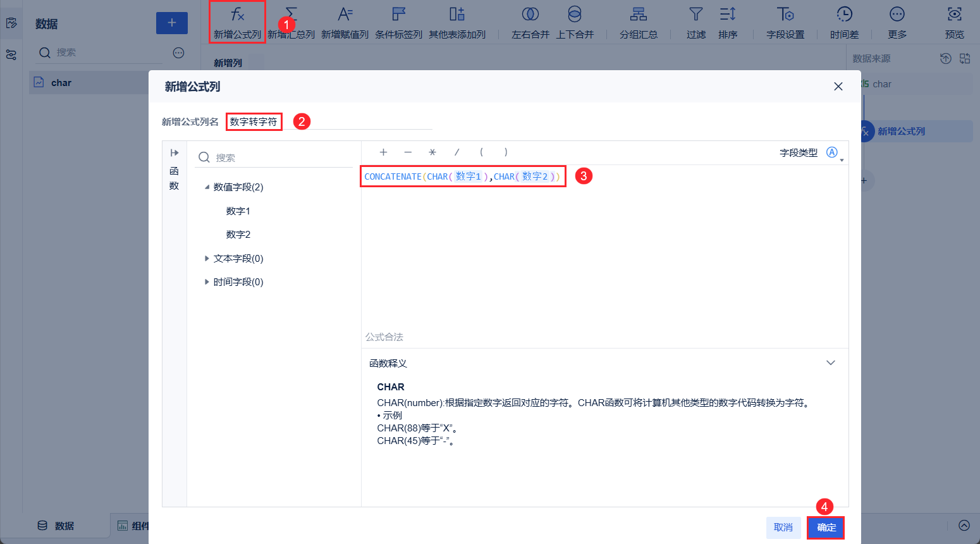This screenshot has width=980, height=544.
Task: Switch to the bottom 数据 tab
Action: (56, 526)
